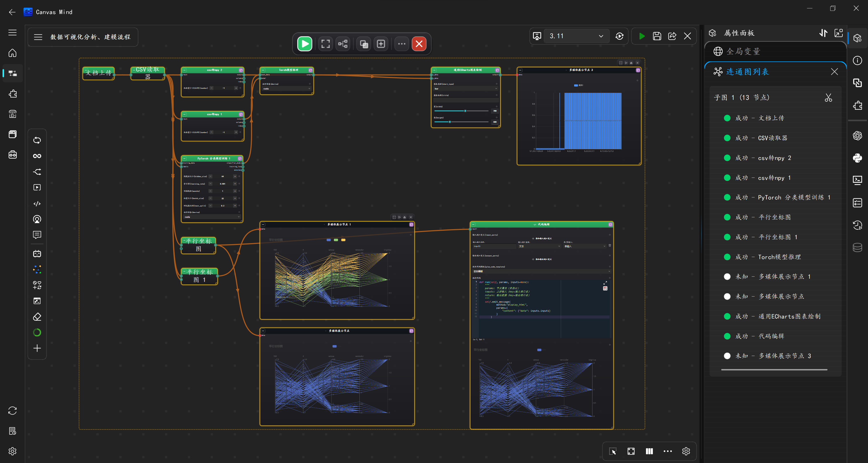Close the 连通图列表 panel

tap(834, 72)
